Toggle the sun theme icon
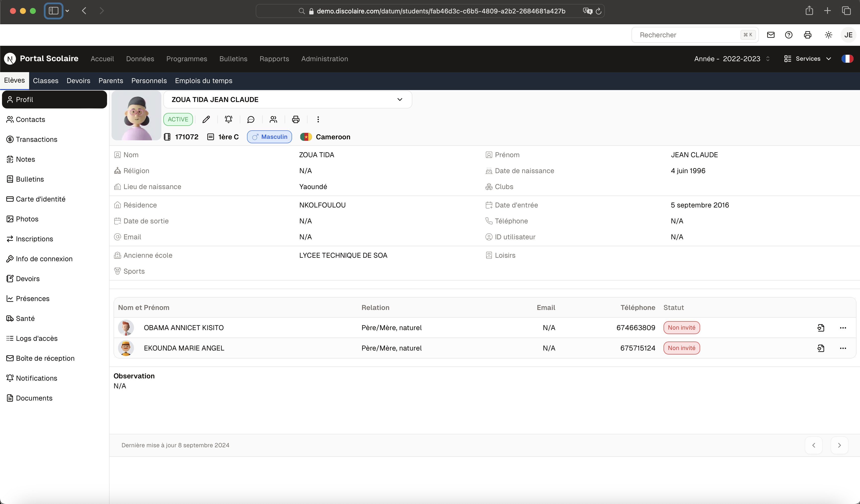 tap(828, 35)
